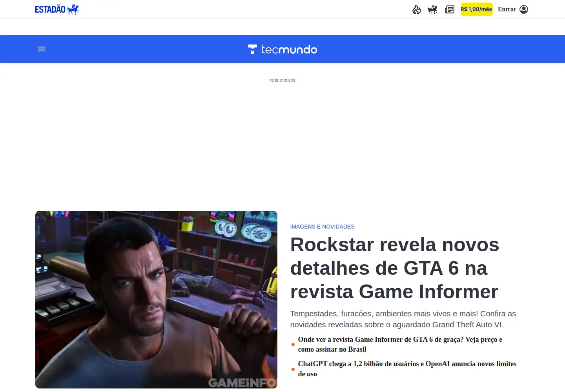The image size is (565, 392).
Task: Click the user profile avatar icon
Action: point(524,9)
